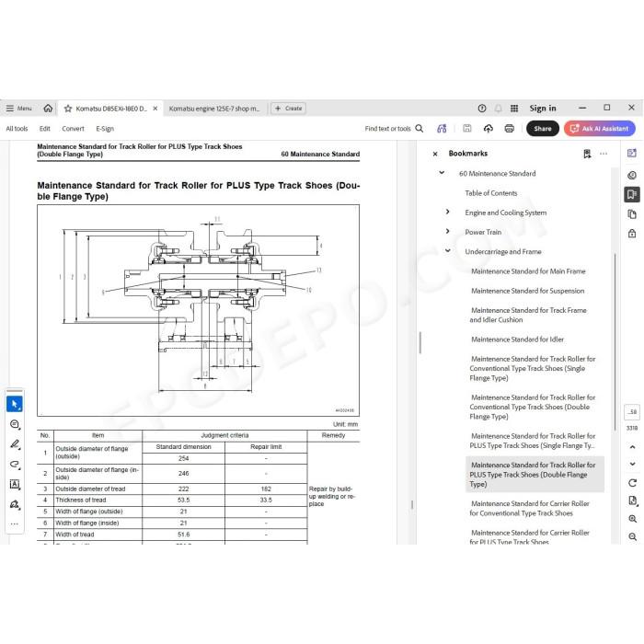Toggle the Bookmarks panel icon in right rail
The width and height of the screenshot is (644, 644).
coord(632,194)
